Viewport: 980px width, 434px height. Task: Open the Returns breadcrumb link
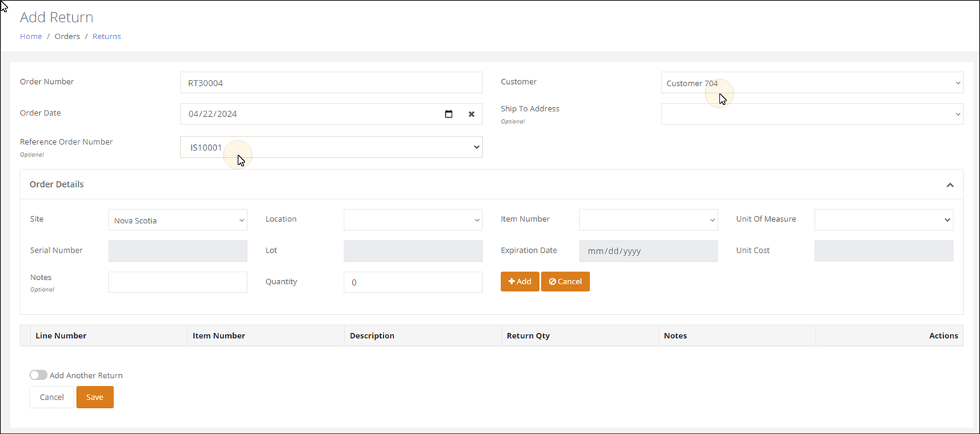106,36
